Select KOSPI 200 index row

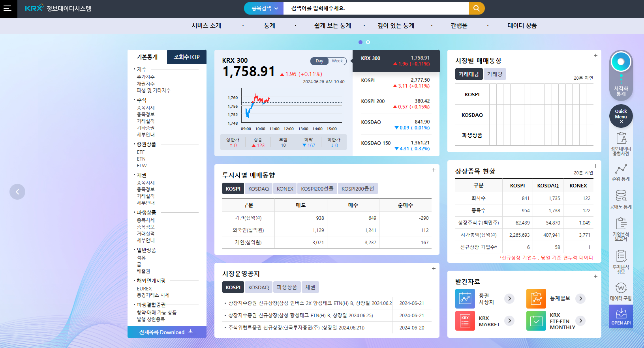[396, 104]
